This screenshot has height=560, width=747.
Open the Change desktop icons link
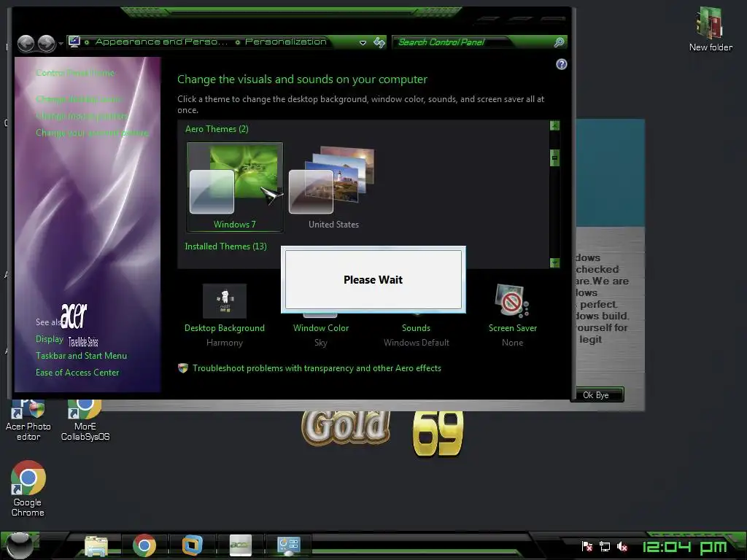pos(79,99)
